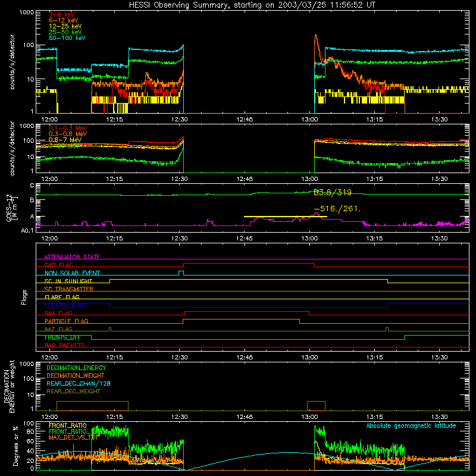Select the ATTENUATOR_STATE flag label
Screen dimensions: 476x476
click(72, 257)
